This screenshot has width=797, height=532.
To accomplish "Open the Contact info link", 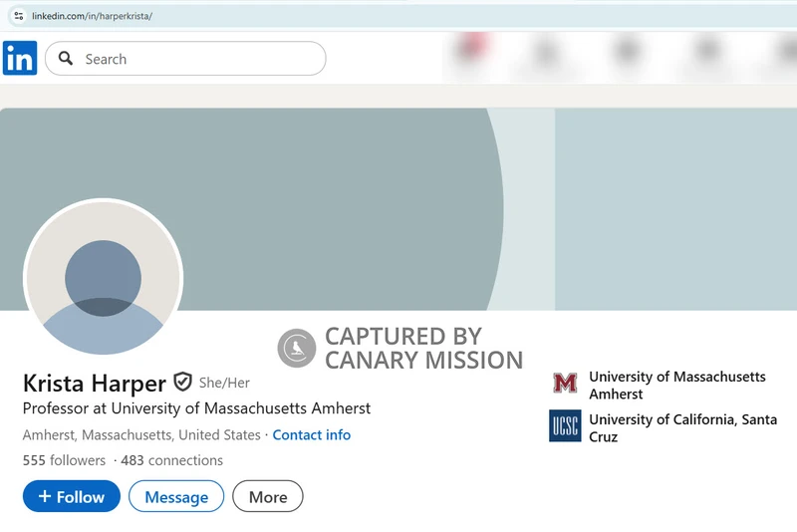I will tap(312, 435).
